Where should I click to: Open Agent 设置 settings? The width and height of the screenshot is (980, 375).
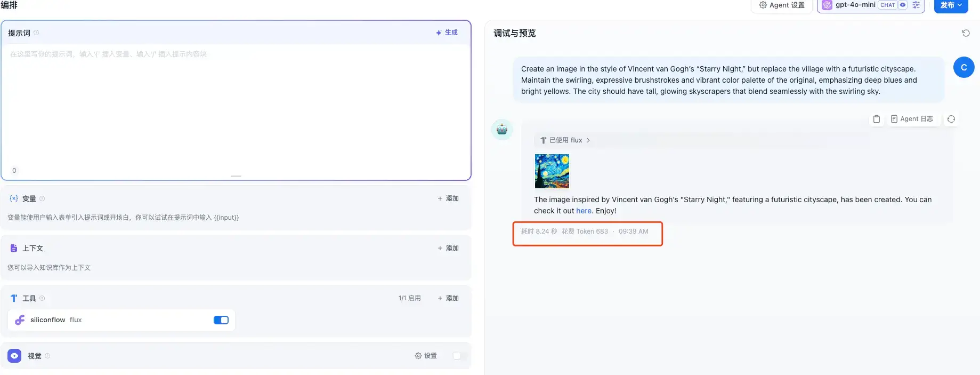(781, 5)
